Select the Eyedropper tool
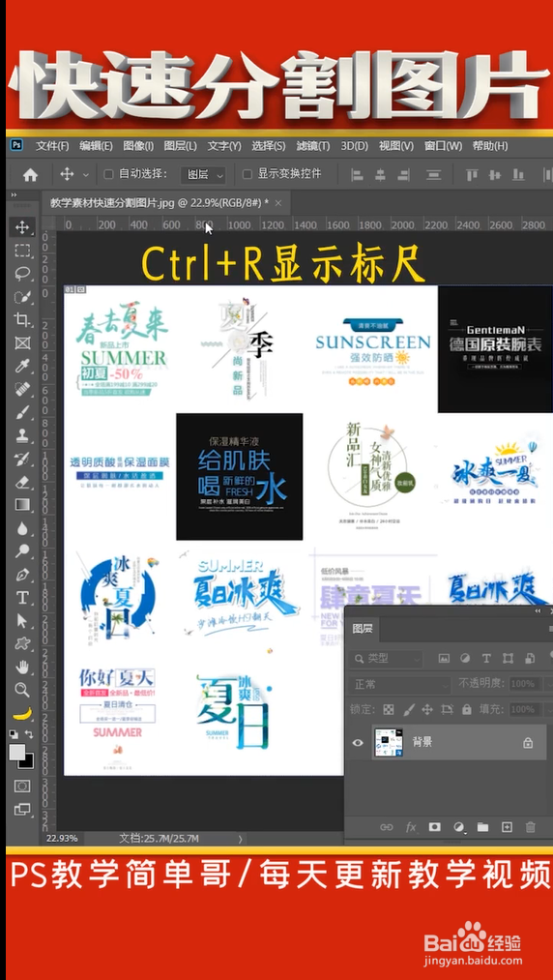This screenshot has height=980, width=553. point(22,366)
